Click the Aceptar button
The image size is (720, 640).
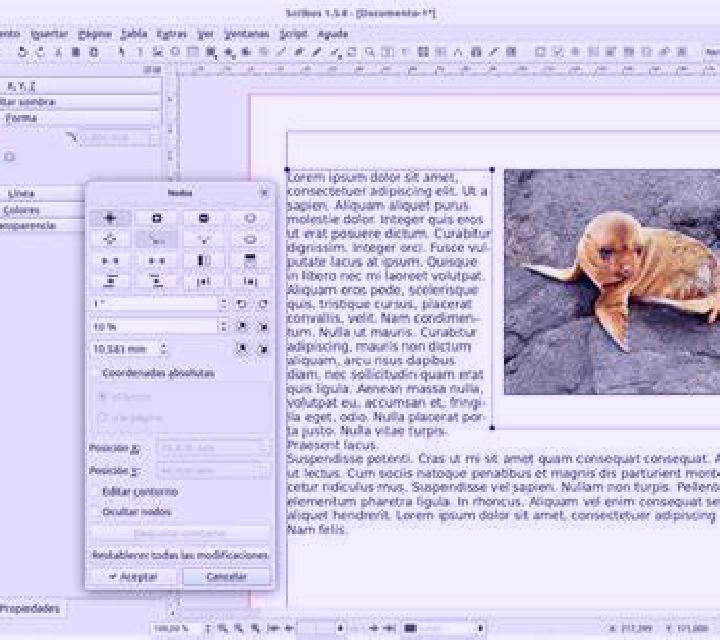134,577
